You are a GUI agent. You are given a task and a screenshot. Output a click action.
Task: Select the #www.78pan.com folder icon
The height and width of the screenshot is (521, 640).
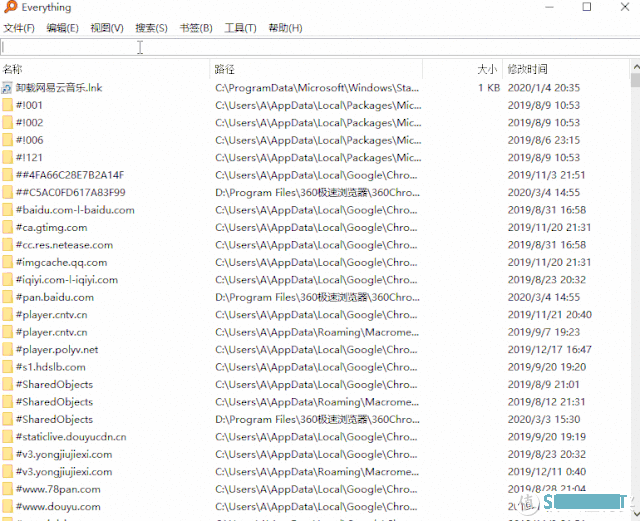pos(7,489)
